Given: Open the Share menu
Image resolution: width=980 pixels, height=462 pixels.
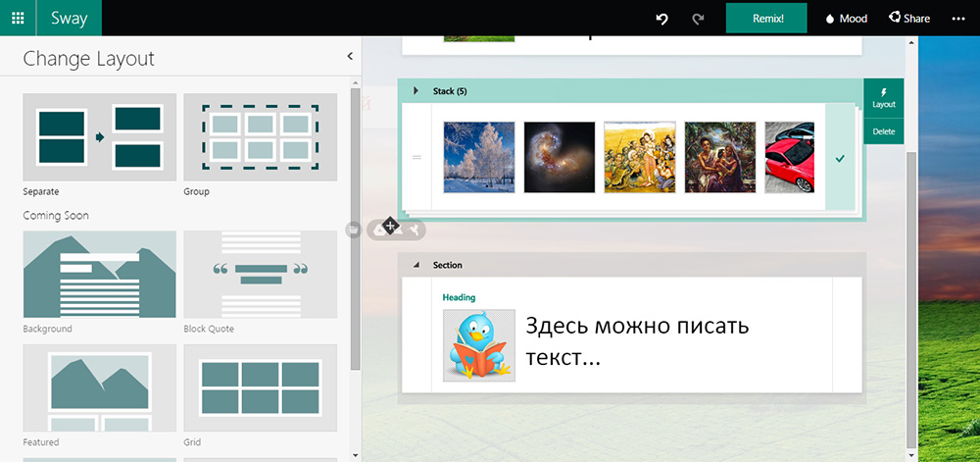Looking at the screenshot, I should pyautogui.click(x=909, y=18).
